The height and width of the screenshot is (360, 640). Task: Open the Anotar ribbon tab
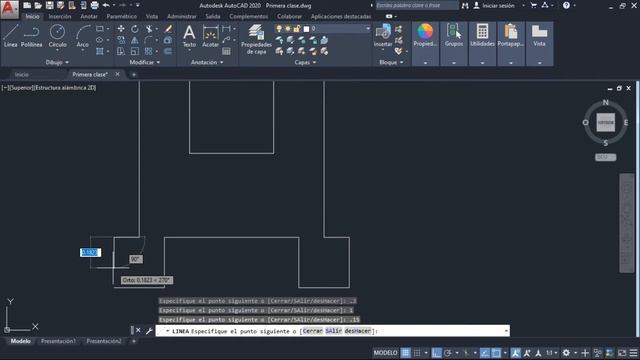[89, 16]
